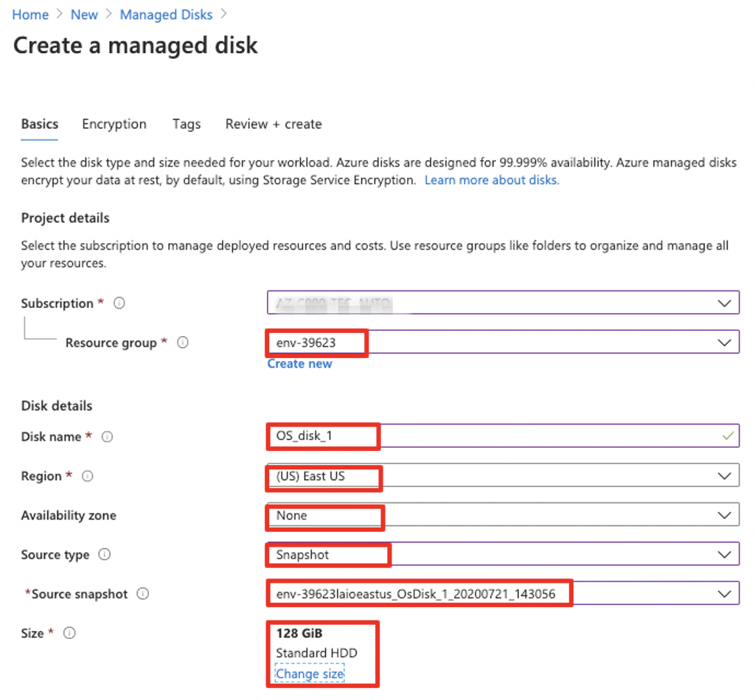Click inside the Disk name field
The height and width of the screenshot is (700, 755).
442,435
